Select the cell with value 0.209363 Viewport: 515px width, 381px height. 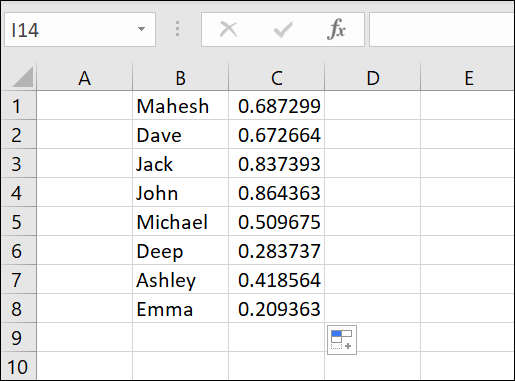(x=276, y=308)
